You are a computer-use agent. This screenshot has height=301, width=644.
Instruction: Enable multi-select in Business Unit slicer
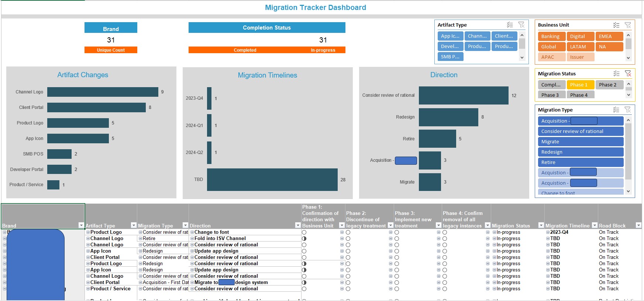[x=616, y=25]
